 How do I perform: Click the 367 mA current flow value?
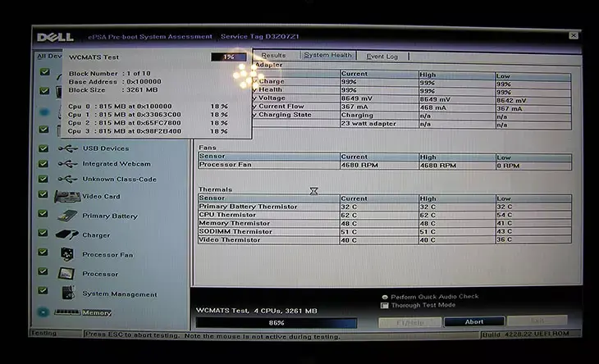[x=354, y=107]
